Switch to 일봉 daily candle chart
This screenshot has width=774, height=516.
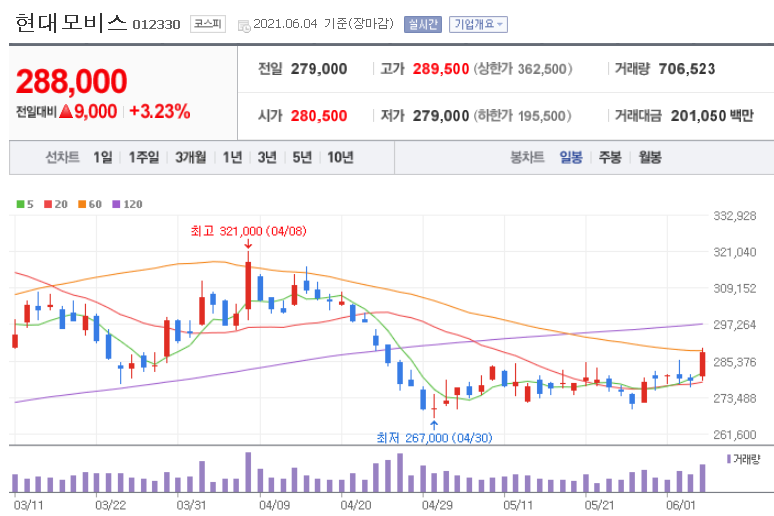pos(571,158)
